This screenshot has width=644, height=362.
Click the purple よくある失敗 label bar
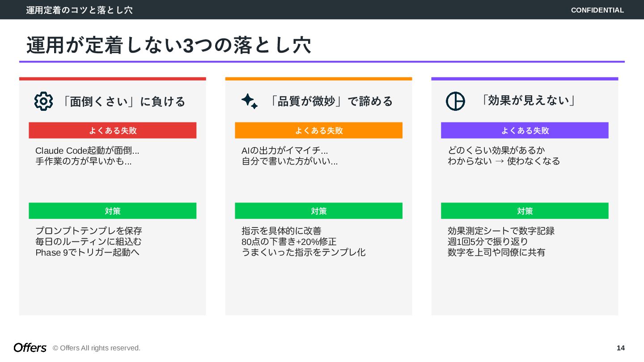click(525, 130)
